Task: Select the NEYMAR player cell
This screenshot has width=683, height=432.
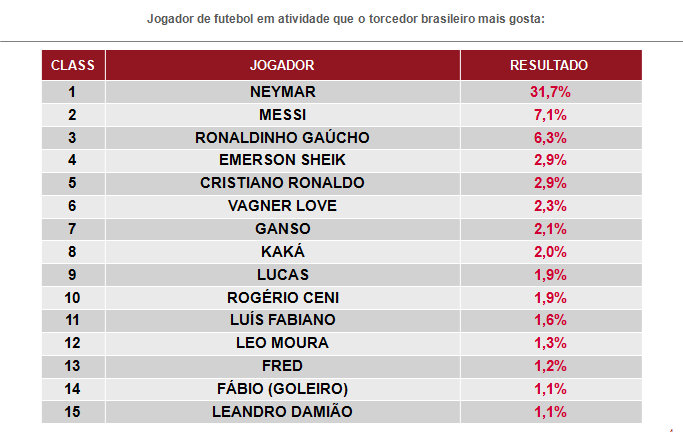Action: (x=282, y=91)
